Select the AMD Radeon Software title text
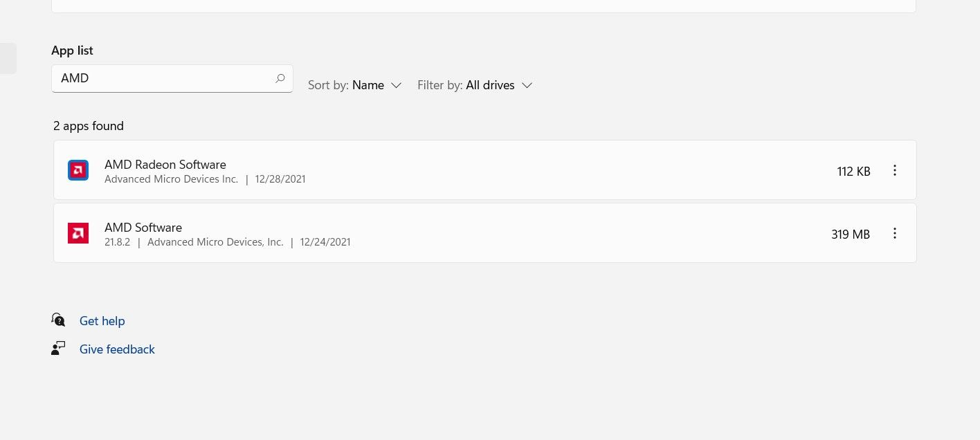 click(x=165, y=165)
